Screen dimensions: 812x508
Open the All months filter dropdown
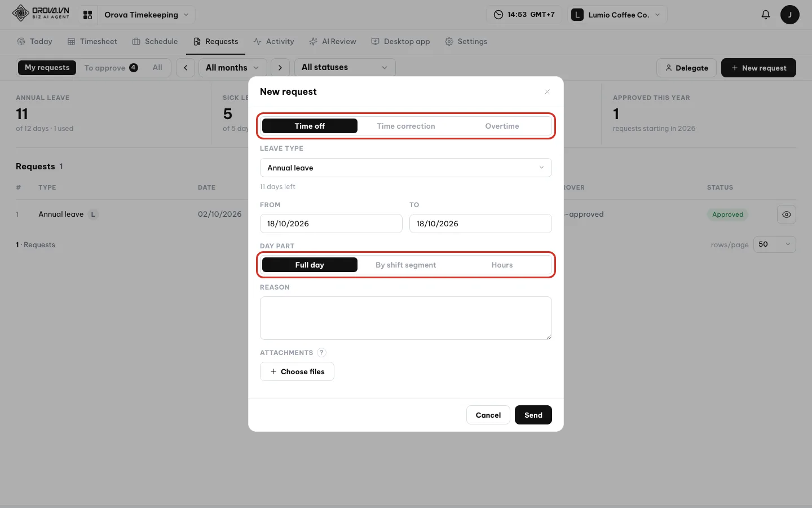pos(232,68)
